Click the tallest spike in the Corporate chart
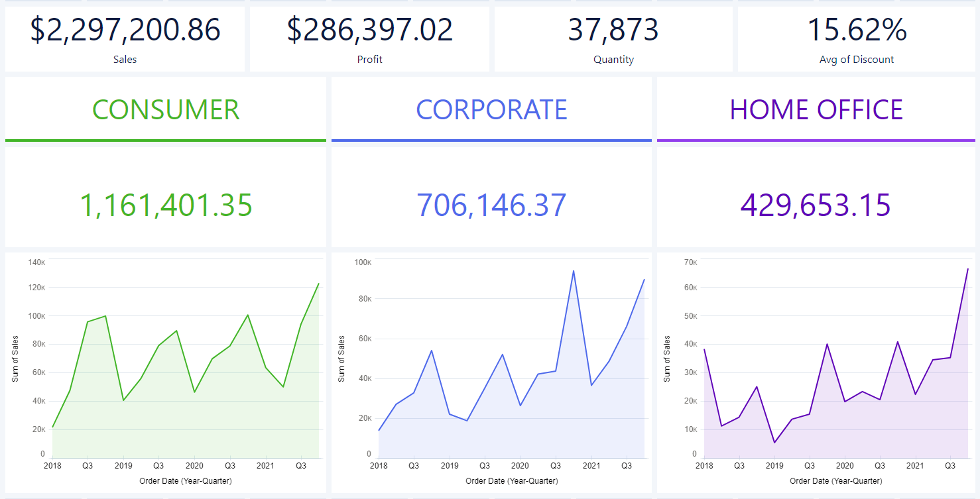980x499 pixels. pos(573,270)
